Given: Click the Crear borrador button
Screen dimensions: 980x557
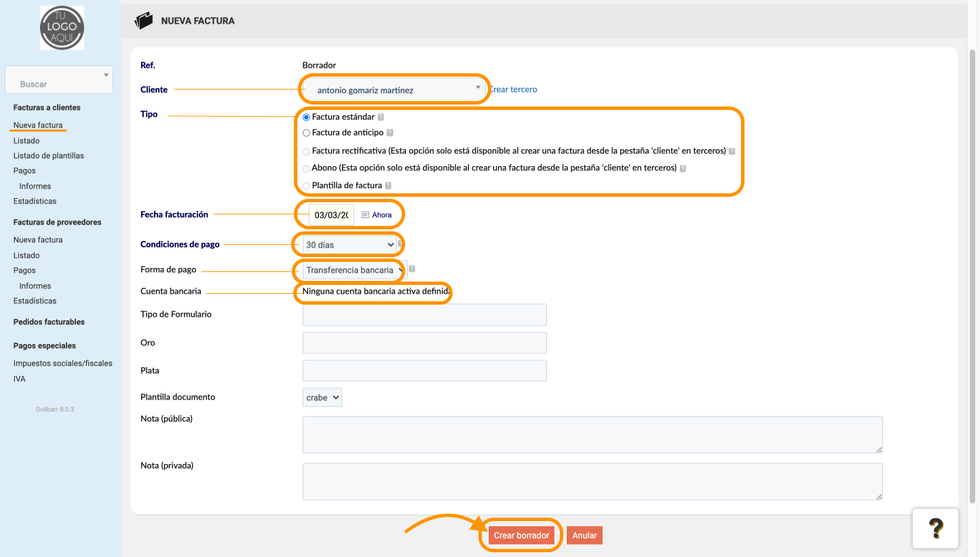Looking at the screenshot, I should click(x=521, y=535).
